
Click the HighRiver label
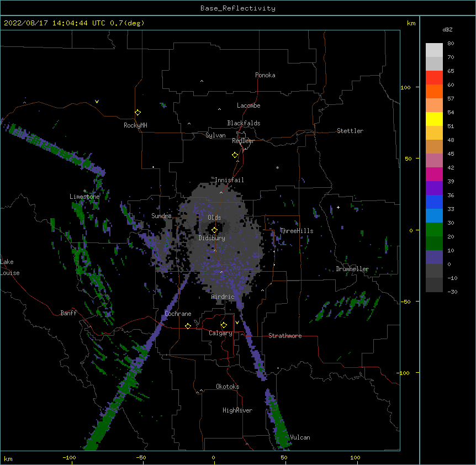tap(237, 410)
